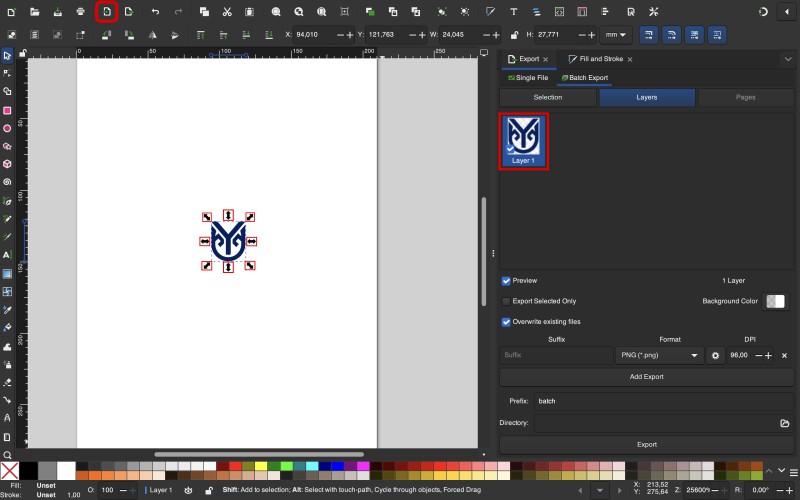The width and height of the screenshot is (800, 500).
Task: Click the Prefix field containing batch
Action: [664, 401]
